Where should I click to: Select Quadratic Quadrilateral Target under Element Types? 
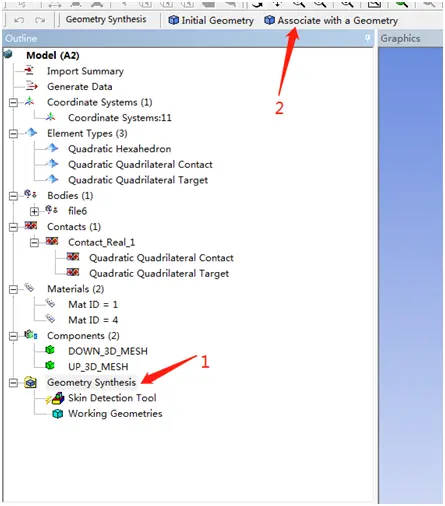pos(138,180)
